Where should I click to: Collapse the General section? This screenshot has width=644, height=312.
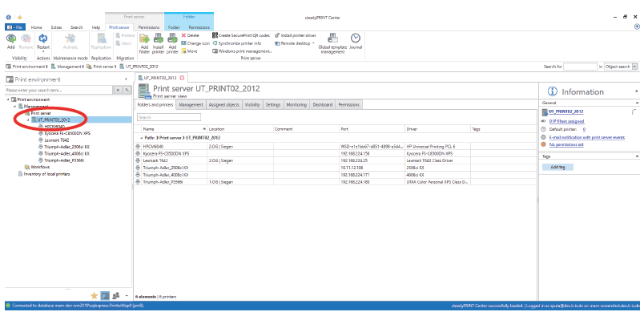click(637, 103)
